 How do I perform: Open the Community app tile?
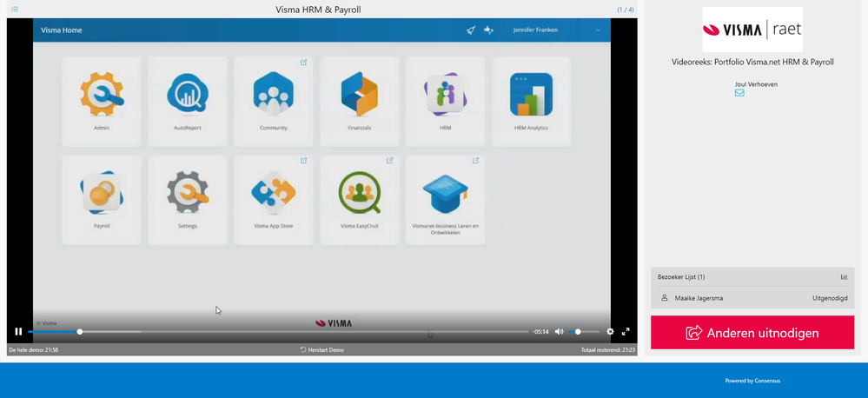pyautogui.click(x=274, y=102)
